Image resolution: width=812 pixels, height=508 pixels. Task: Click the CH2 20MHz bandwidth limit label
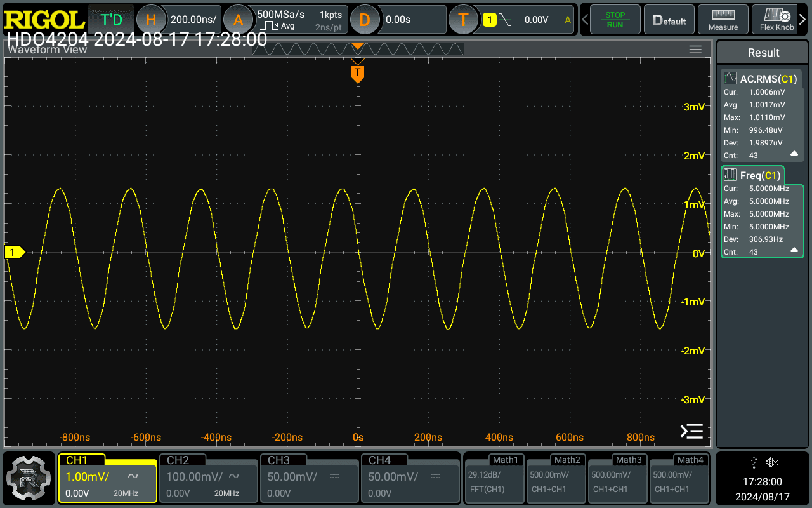tap(226, 493)
